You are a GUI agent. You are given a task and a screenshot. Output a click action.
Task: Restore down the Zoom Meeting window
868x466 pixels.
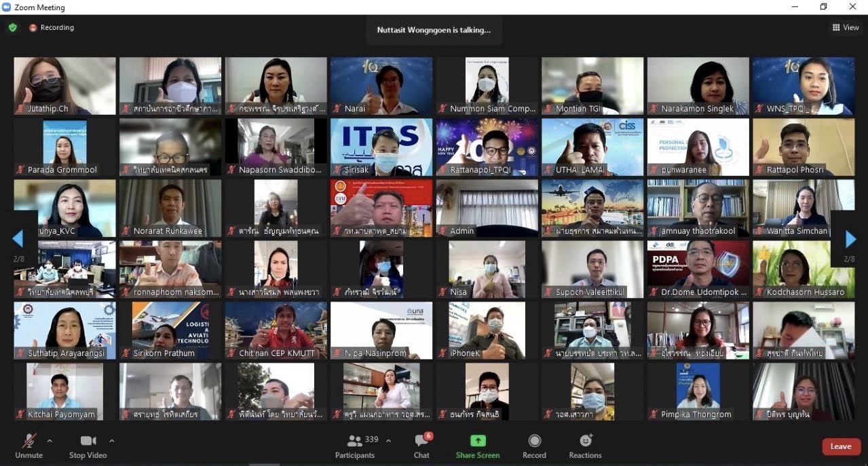click(824, 7)
